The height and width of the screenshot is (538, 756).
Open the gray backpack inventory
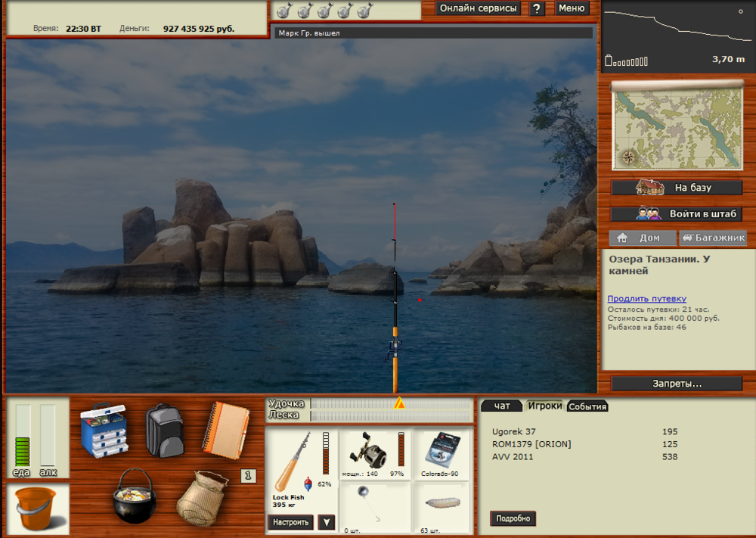pos(164,431)
